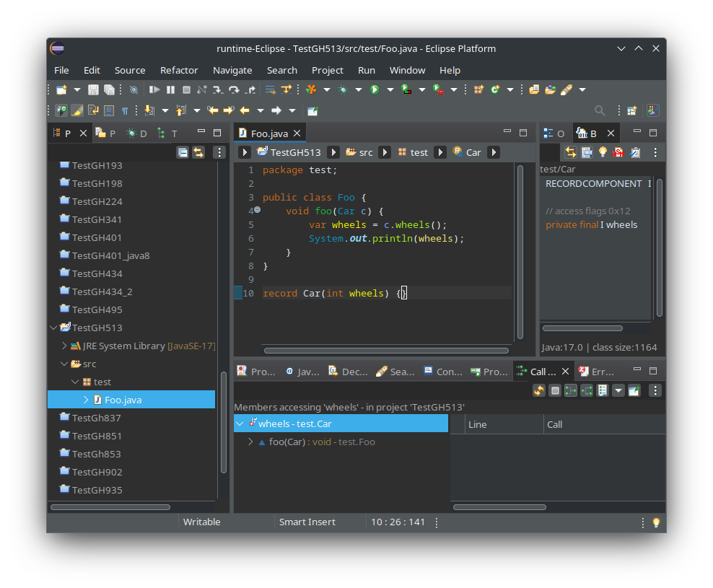Enable caller hierarchy mode in Call Hierarchy
The width and height of the screenshot is (713, 588).
tap(572, 390)
